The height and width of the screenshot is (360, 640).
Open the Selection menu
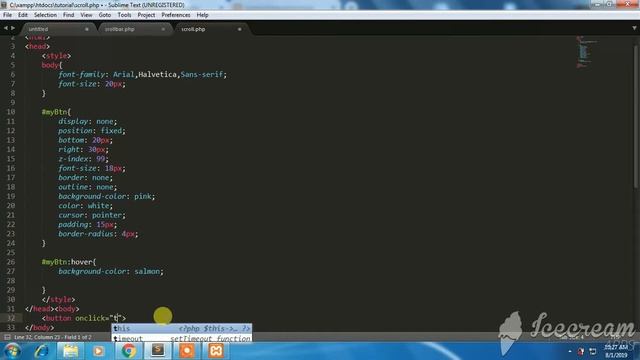[45, 15]
